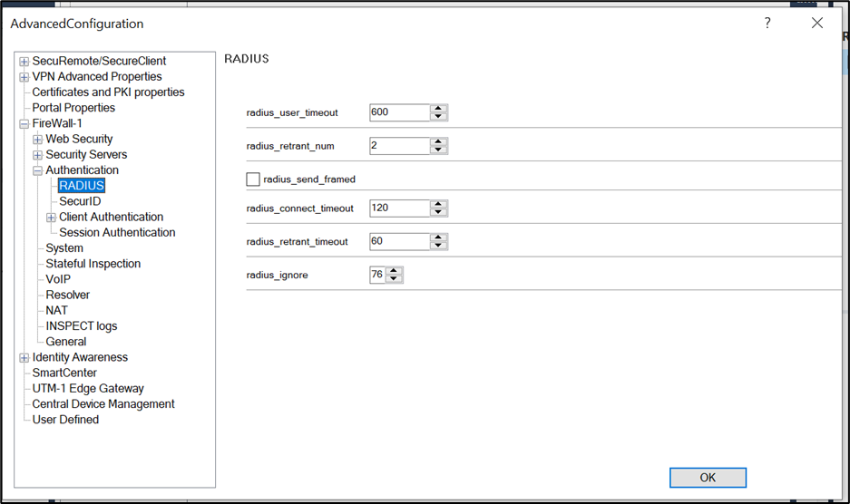Expand the SecuRemote/SecureClient tree node
850x504 pixels.
[24, 62]
